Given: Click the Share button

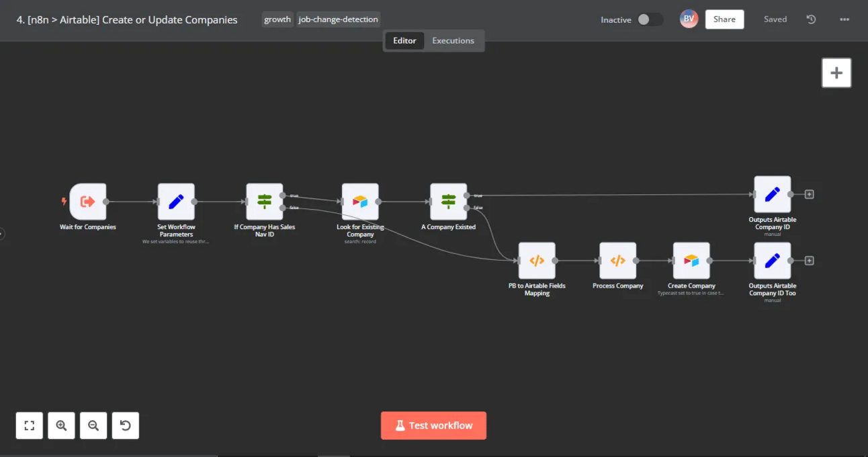Looking at the screenshot, I should [x=724, y=19].
